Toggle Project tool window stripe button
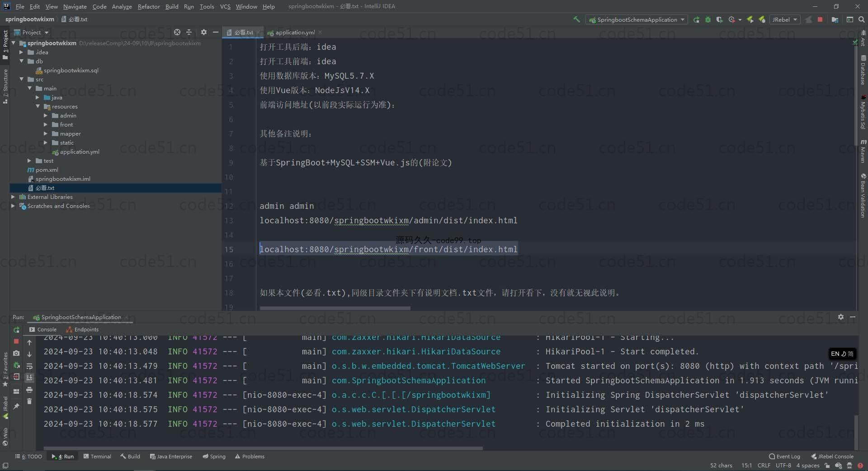The height and width of the screenshot is (471, 868). 5,44
